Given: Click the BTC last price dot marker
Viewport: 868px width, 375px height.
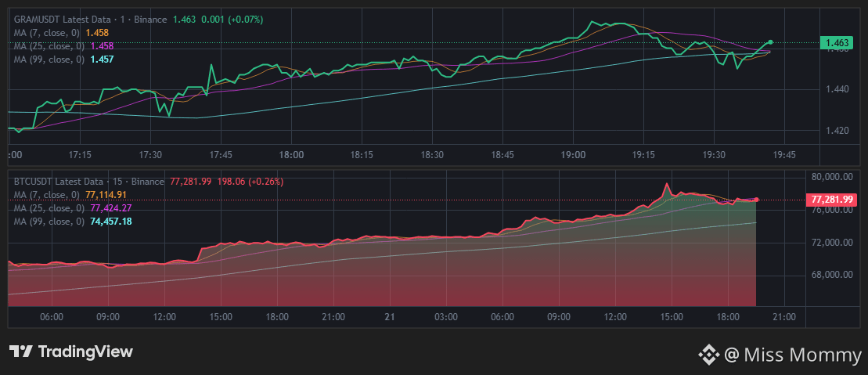Looking at the screenshot, I should [x=756, y=200].
